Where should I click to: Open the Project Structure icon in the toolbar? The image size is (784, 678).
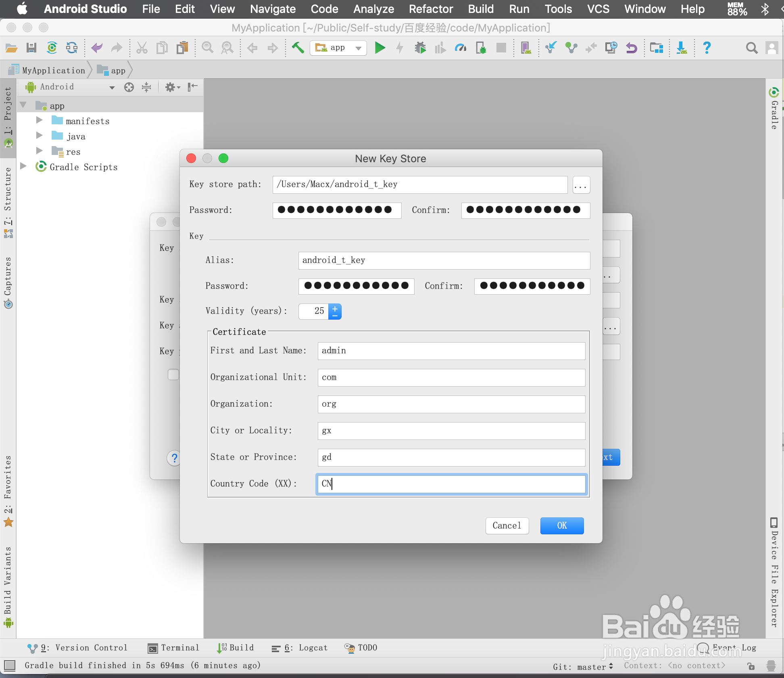click(656, 48)
